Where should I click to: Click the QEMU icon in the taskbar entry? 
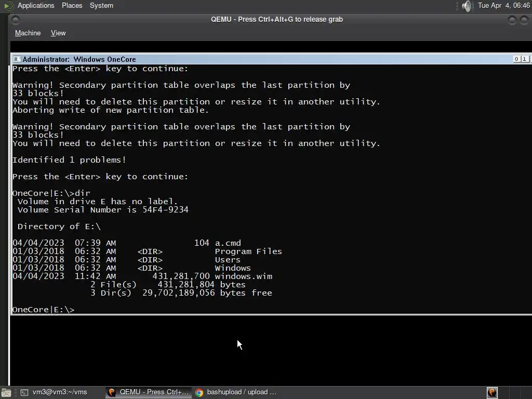point(111,393)
